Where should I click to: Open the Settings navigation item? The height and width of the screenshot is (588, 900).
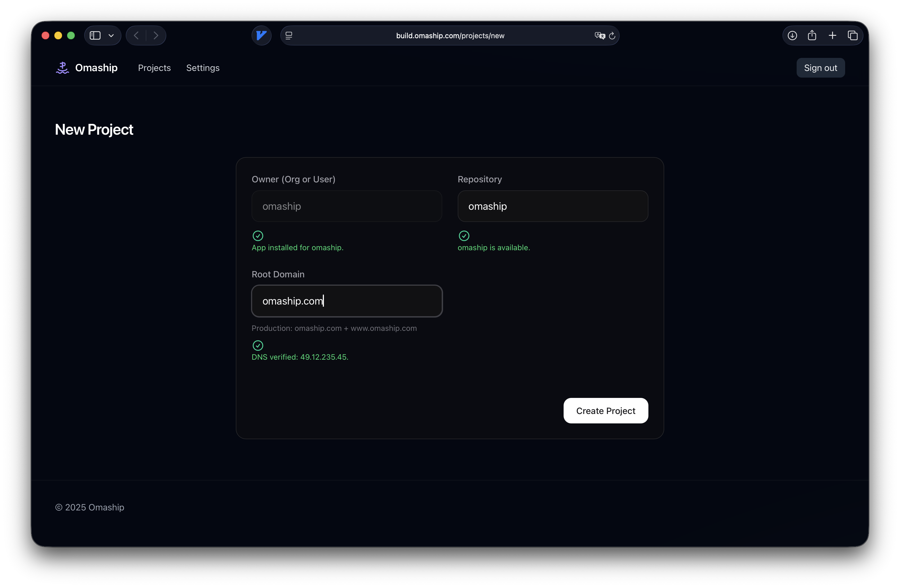203,68
